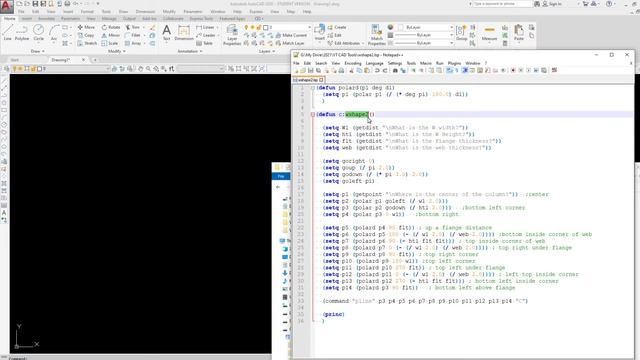Open Notepad++ Plugins menu
This screenshot has width=640, height=360.
click(454, 63)
